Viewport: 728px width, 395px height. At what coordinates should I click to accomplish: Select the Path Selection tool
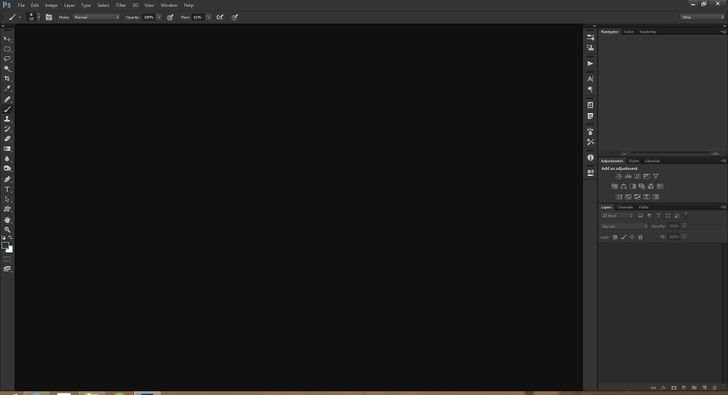pyautogui.click(x=7, y=199)
